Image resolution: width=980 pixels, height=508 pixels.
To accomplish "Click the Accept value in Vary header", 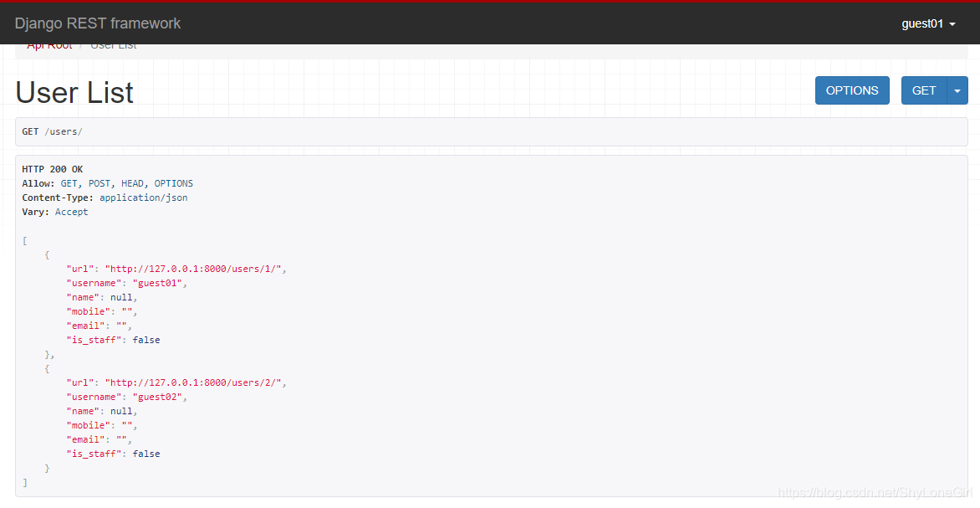I will click(x=71, y=211).
